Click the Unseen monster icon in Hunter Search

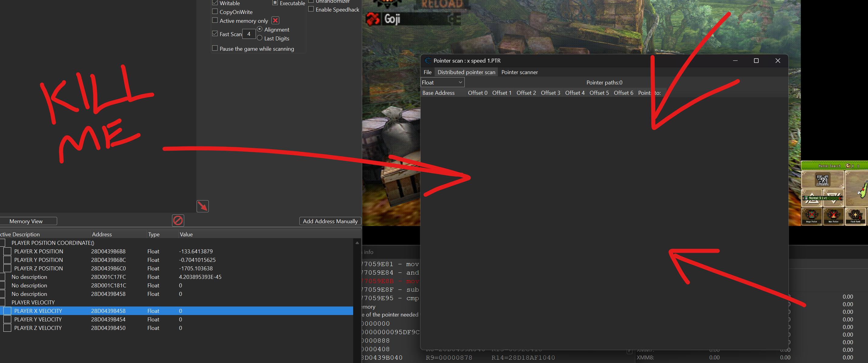point(822,180)
